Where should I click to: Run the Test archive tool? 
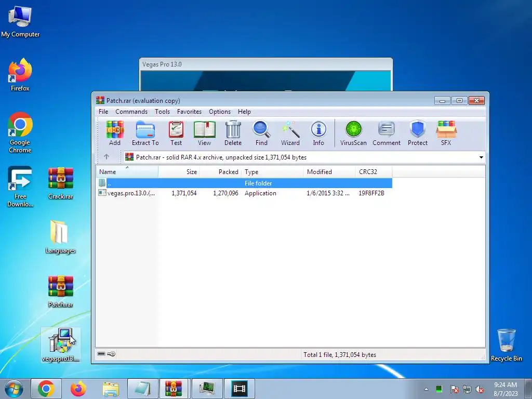[176, 133]
